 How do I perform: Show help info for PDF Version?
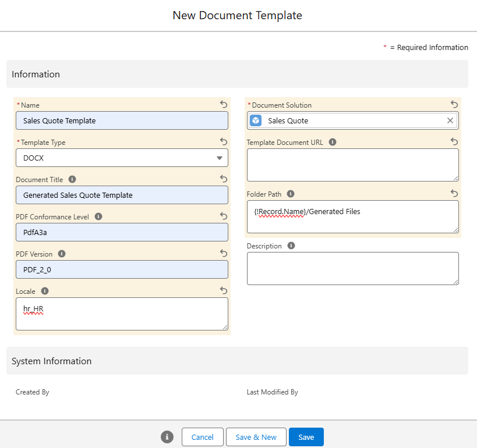click(62, 254)
